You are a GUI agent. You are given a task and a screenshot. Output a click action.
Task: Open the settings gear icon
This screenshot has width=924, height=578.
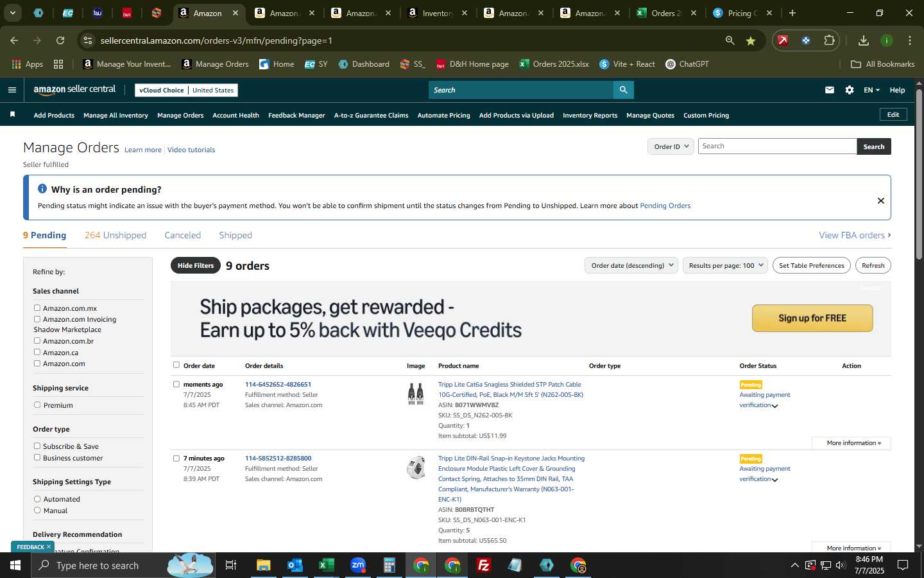[x=850, y=90]
